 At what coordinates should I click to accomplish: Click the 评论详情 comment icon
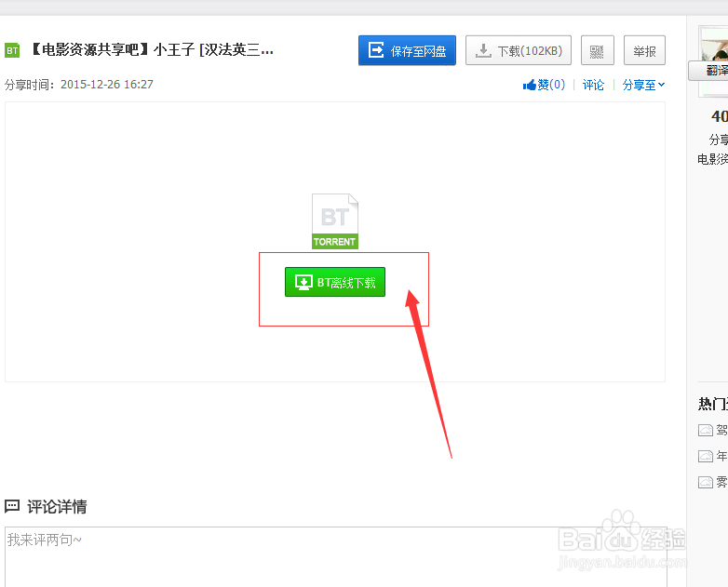pyautogui.click(x=12, y=506)
